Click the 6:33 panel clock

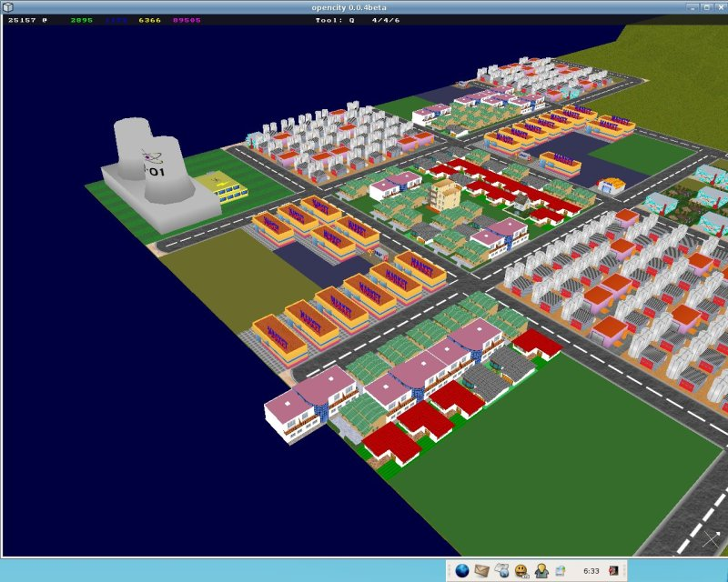pos(591,571)
